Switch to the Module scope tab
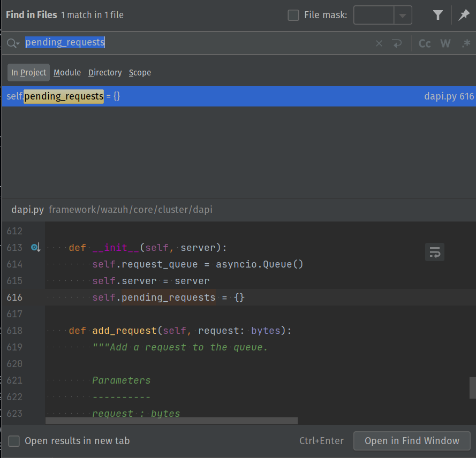Viewport: 476px width, 458px height. click(67, 72)
